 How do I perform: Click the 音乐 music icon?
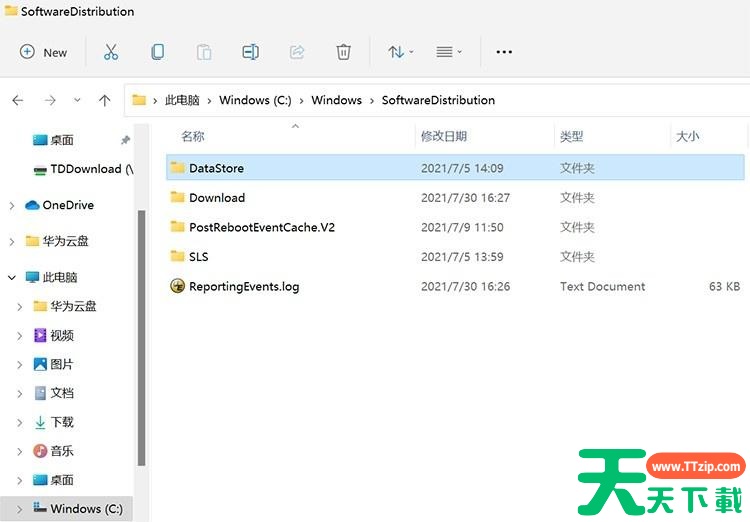[40, 451]
